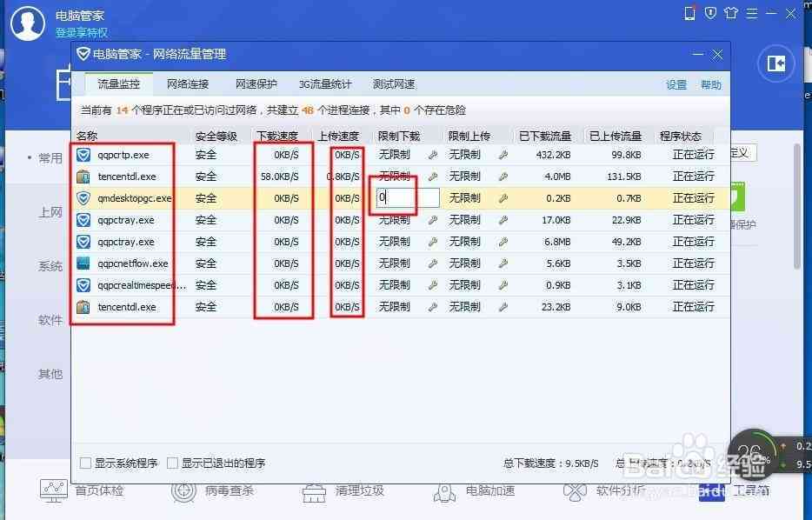The height and width of the screenshot is (520, 812).
Task: Click the qqpcrtp.exe shield process icon
Action: pos(83,155)
